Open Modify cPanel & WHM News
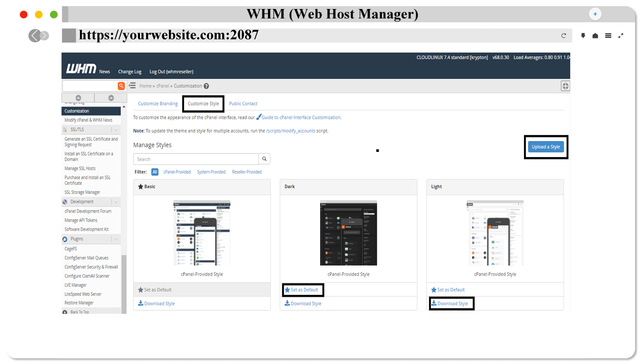This screenshot has height=364, width=644. pos(88,120)
